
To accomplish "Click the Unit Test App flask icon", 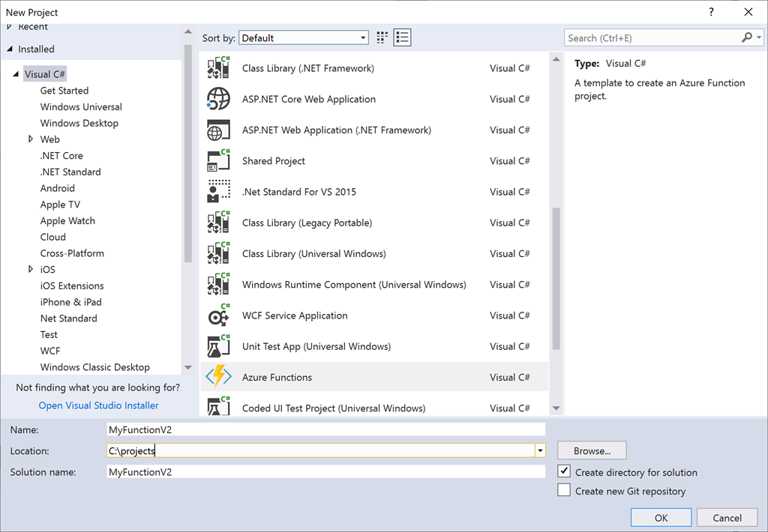I will point(218,346).
